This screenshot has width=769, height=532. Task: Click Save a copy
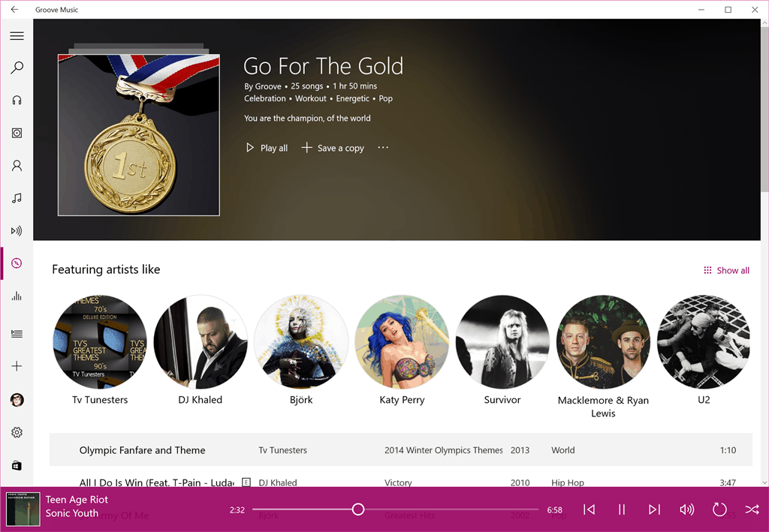(x=333, y=148)
